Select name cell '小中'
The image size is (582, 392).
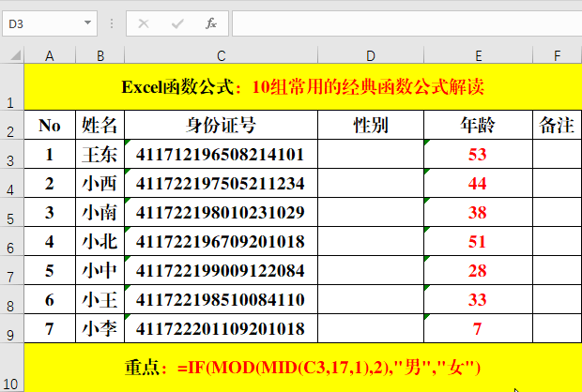(100, 270)
